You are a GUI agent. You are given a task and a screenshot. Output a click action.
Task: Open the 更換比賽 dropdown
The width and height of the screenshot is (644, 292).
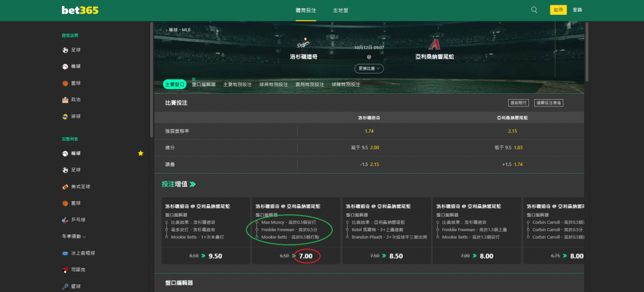[x=369, y=68]
